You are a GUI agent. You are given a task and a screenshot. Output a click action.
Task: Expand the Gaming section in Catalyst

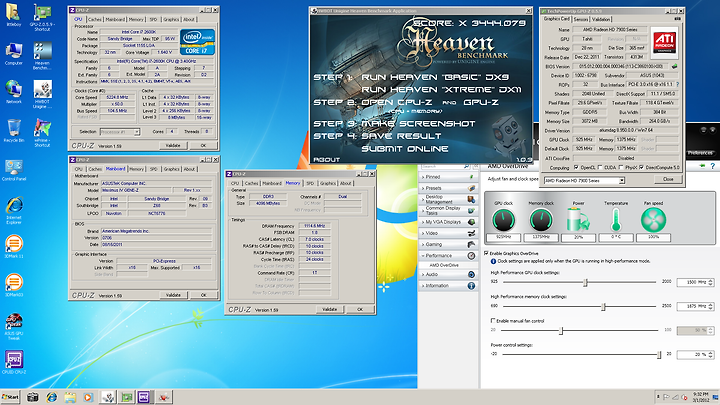pos(448,244)
